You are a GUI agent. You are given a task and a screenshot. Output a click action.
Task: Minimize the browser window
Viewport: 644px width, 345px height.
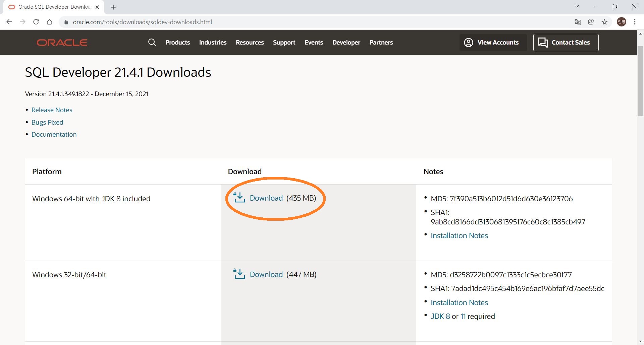click(596, 6)
